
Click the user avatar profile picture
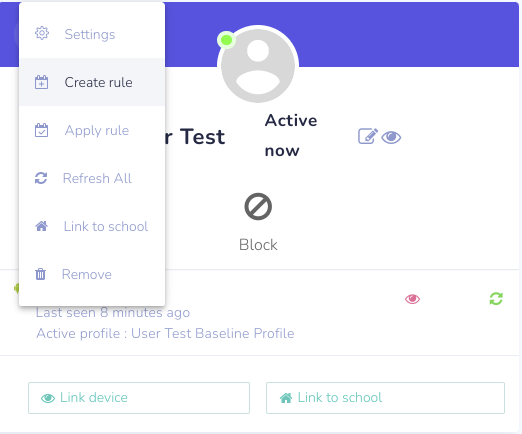coord(258,65)
